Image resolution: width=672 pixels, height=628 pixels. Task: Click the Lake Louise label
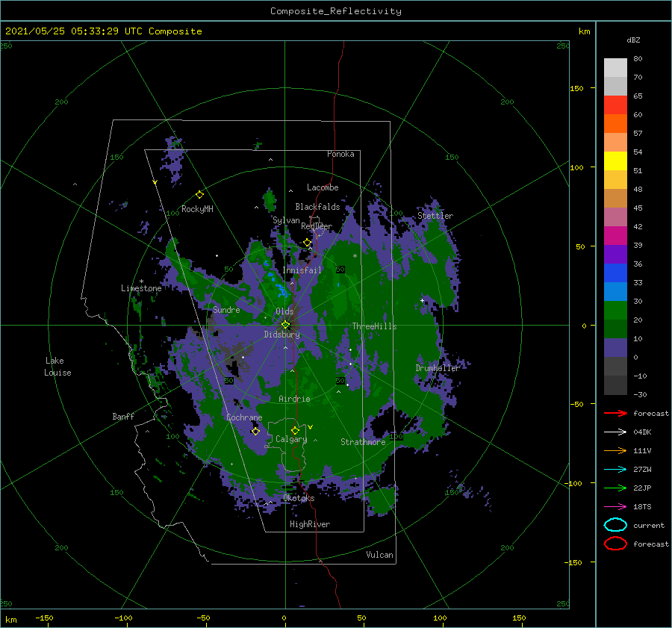pos(57,367)
